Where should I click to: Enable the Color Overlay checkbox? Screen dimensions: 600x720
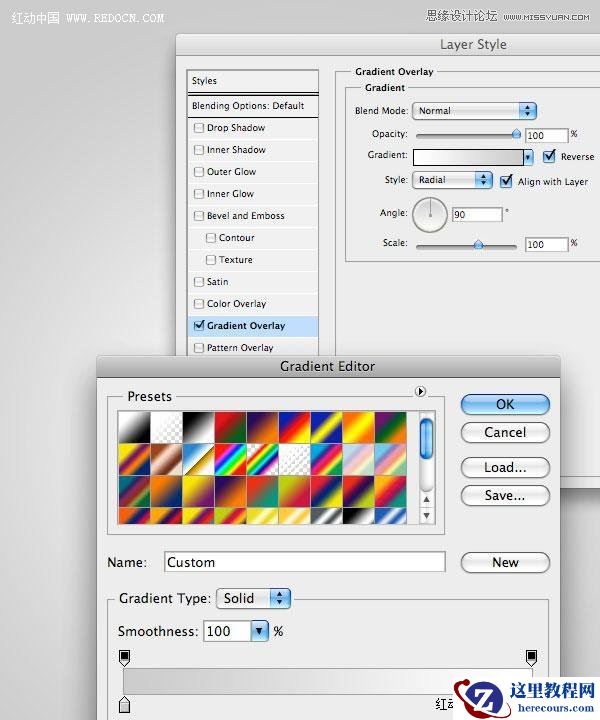198,304
